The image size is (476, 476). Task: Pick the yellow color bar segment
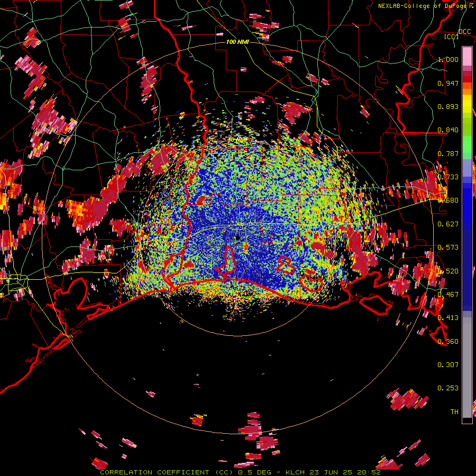pos(467,104)
